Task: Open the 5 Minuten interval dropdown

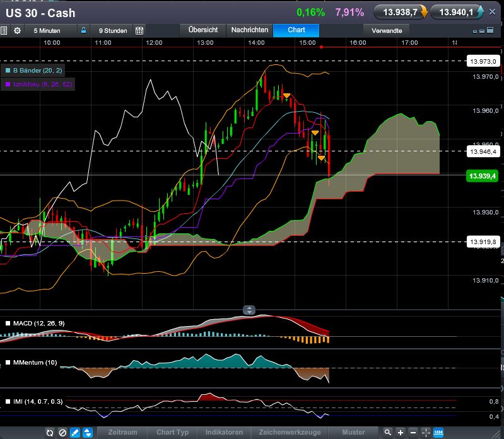Action: 47,30
